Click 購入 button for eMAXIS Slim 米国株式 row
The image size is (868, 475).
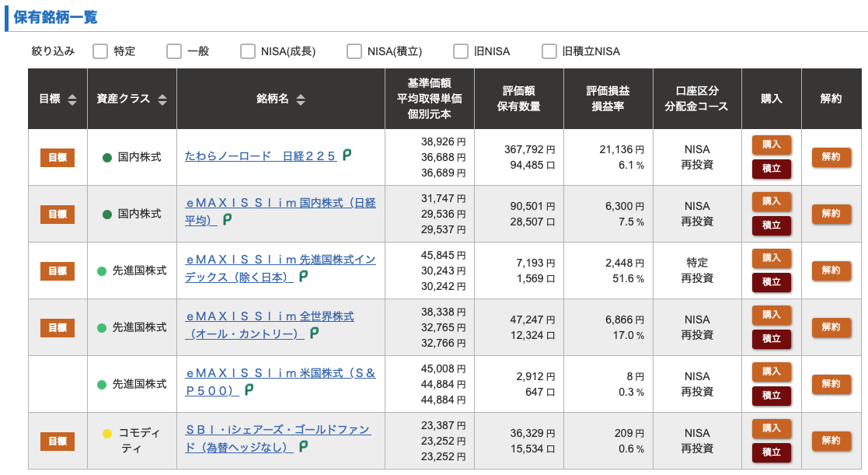[x=771, y=372]
